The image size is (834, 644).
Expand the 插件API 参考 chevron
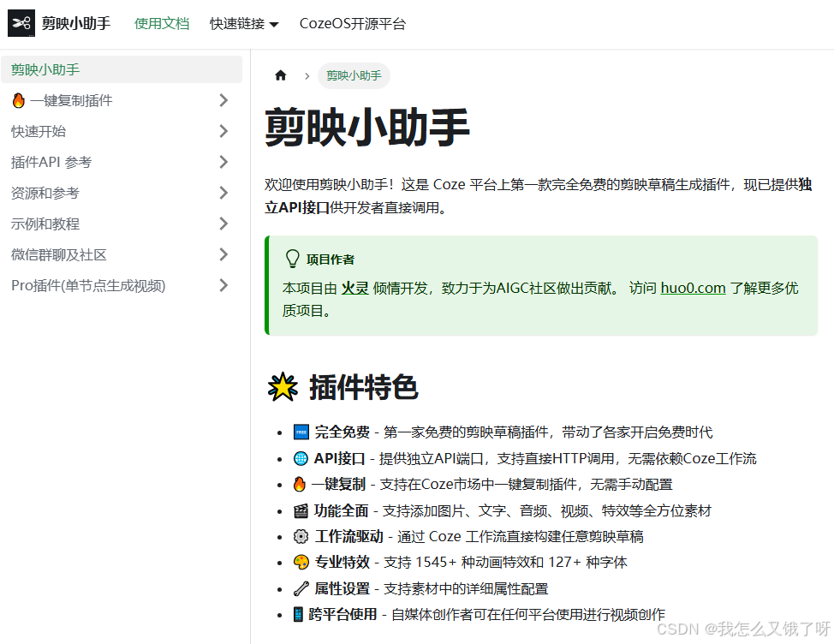coord(224,162)
